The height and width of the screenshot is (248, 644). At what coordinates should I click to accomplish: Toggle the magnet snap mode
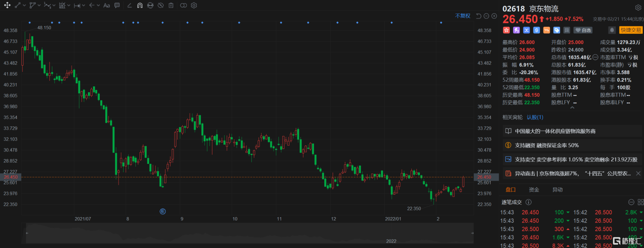tap(140, 5)
